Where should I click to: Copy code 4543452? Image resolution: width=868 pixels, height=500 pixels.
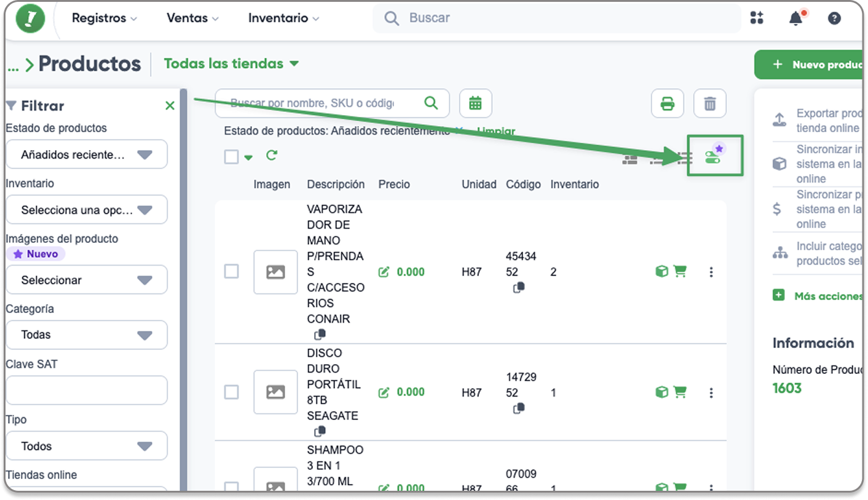click(519, 287)
